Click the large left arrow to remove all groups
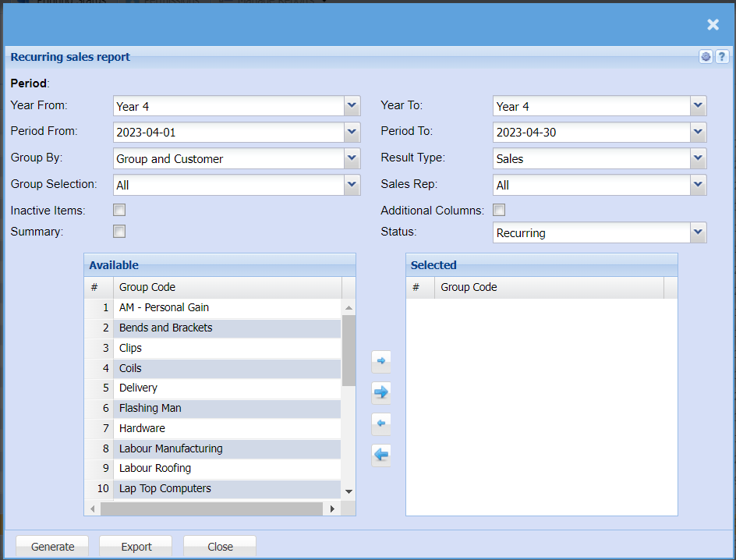 pyautogui.click(x=381, y=455)
